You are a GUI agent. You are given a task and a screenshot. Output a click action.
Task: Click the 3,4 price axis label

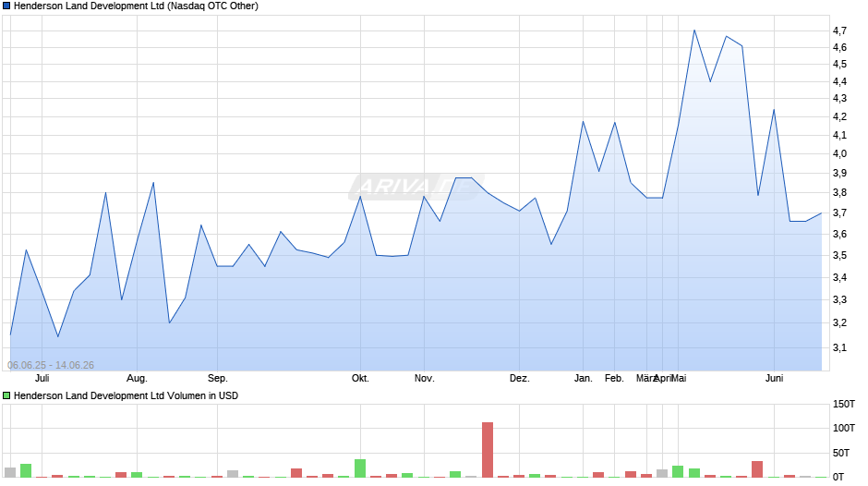point(839,277)
